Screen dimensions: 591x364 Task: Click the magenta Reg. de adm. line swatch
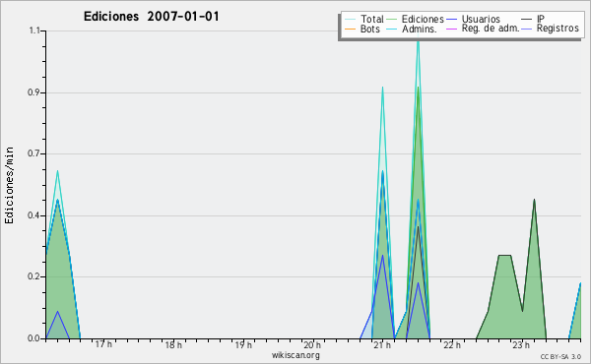click(451, 29)
